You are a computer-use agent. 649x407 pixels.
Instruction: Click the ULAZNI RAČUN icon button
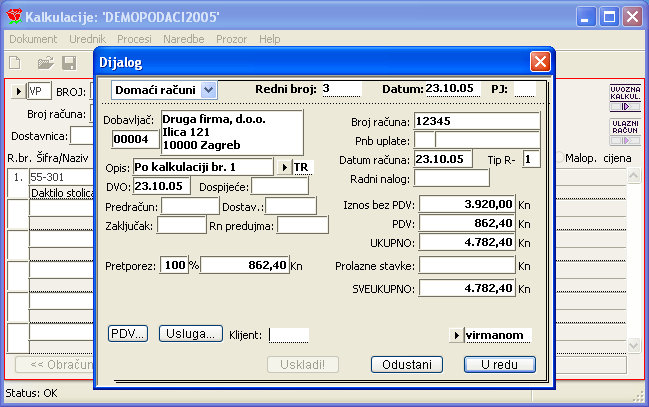[625, 132]
